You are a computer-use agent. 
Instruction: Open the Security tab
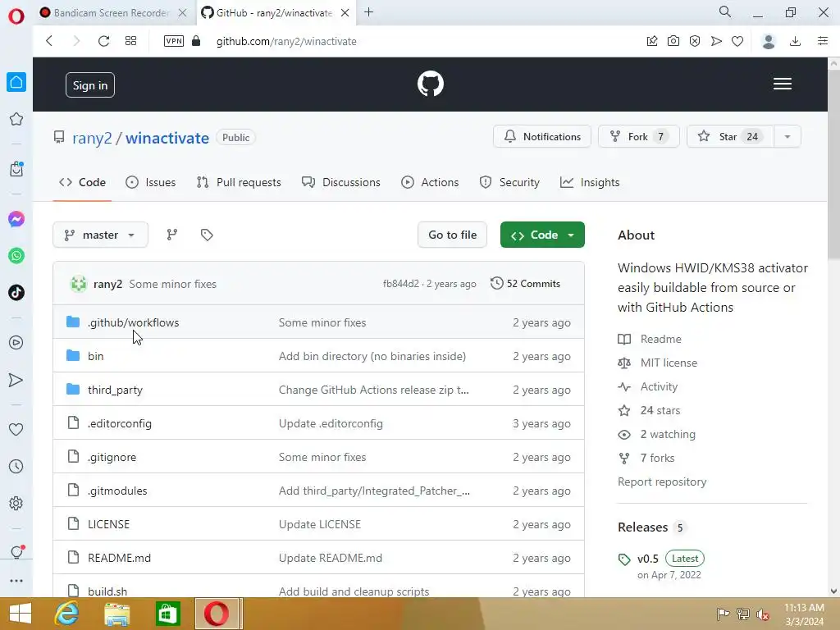(x=509, y=183)
